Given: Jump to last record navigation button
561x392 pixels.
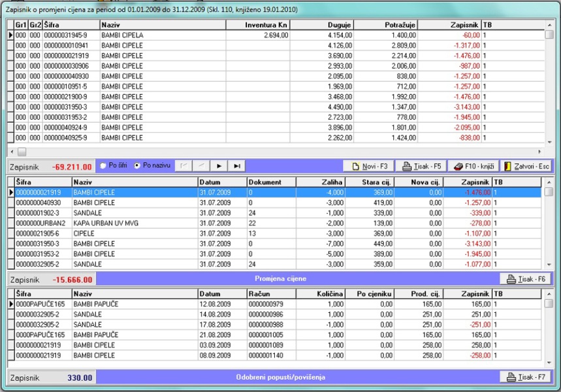Looking at the screenshot, I should tap(236, 166).
